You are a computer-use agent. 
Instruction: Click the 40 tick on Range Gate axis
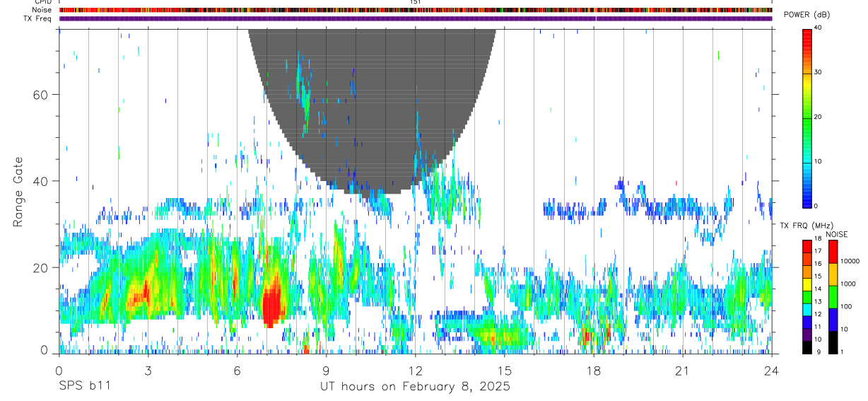pyautogui.click(x=39, y=181)
